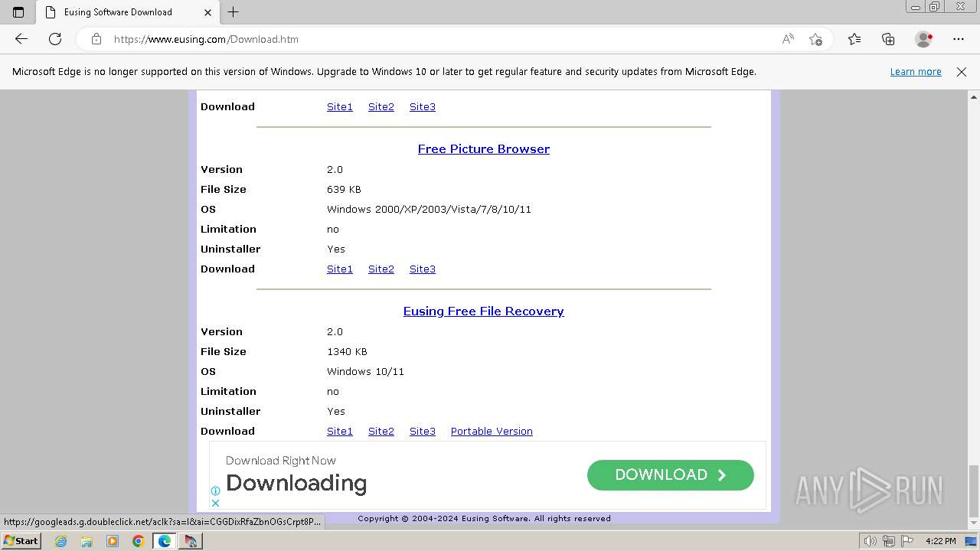Image resolution: width=980 pixels, height=551 pixels.
Task: Select the Windows 10/11 OS text
Action: [x=365, y=372]
